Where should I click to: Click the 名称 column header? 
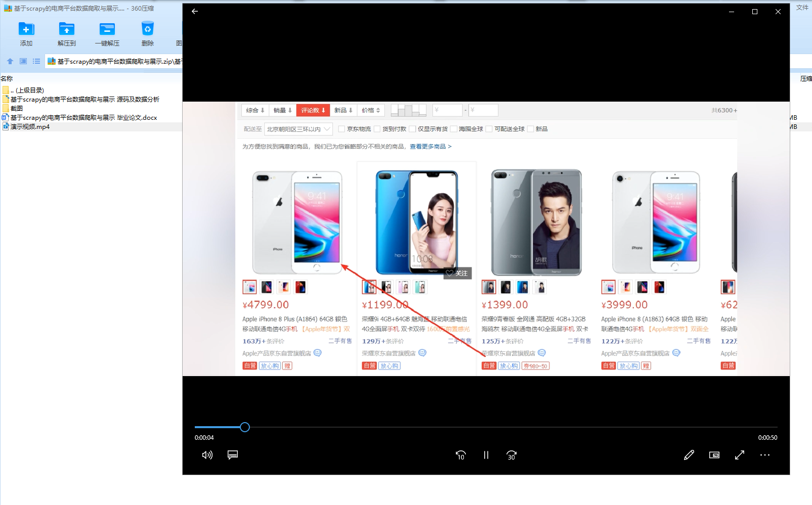[7, 79]
